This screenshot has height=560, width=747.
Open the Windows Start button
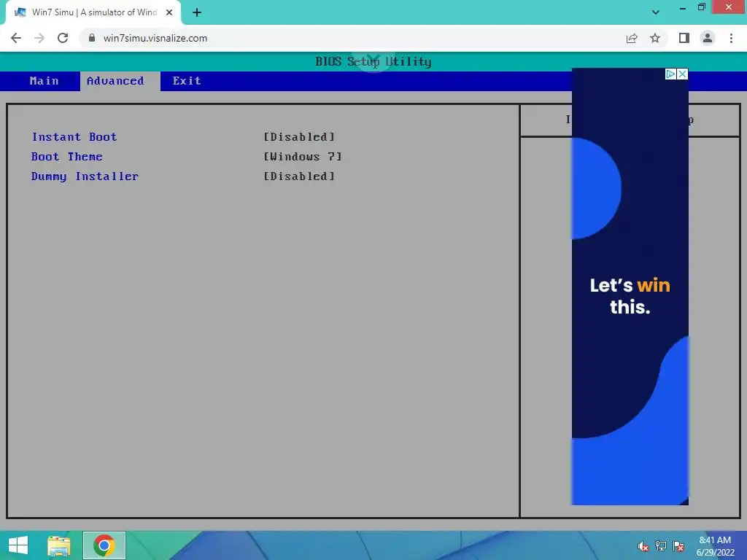coord(18,545)
